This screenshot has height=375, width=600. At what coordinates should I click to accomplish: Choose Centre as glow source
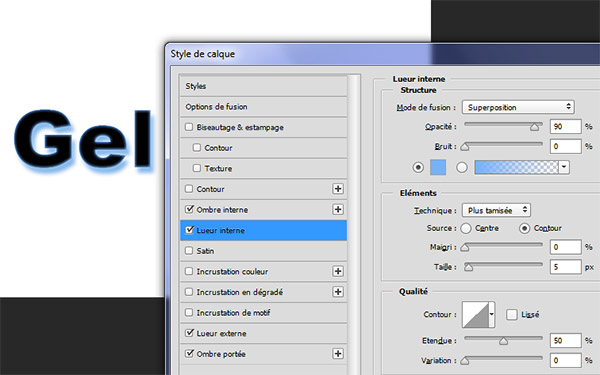[x=466, y=228]
